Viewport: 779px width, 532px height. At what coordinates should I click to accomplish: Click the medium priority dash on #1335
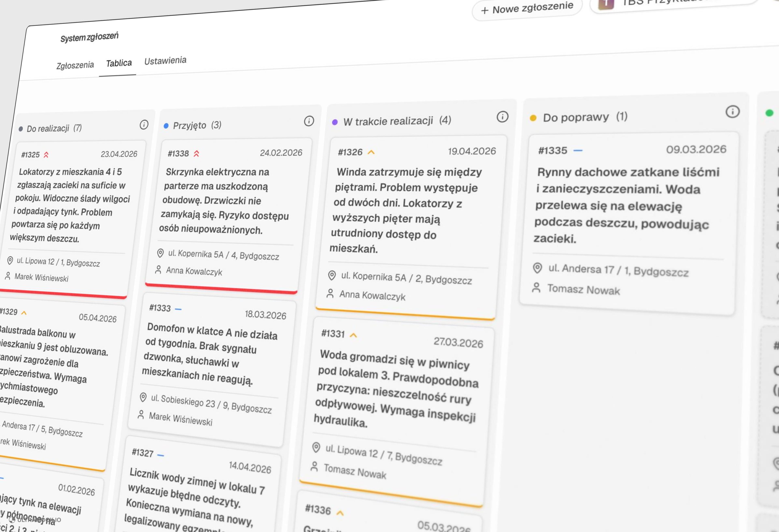pos(578,150)
